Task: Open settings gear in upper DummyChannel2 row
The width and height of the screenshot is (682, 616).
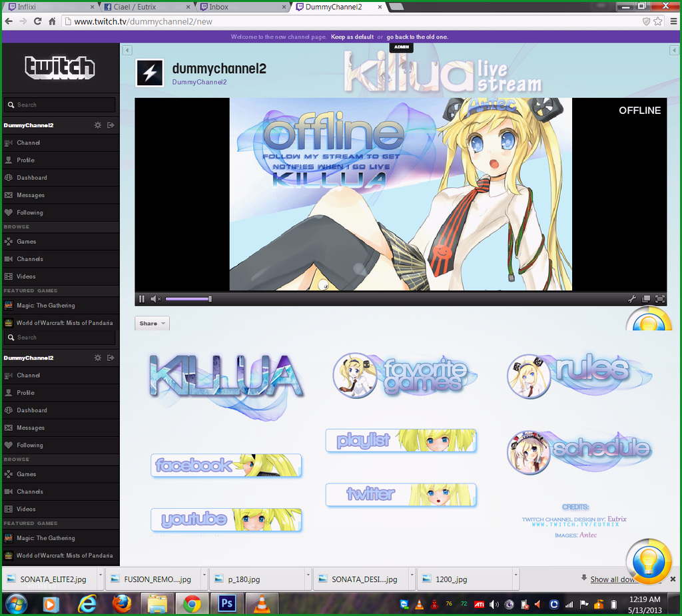Action: click(98, 125)
